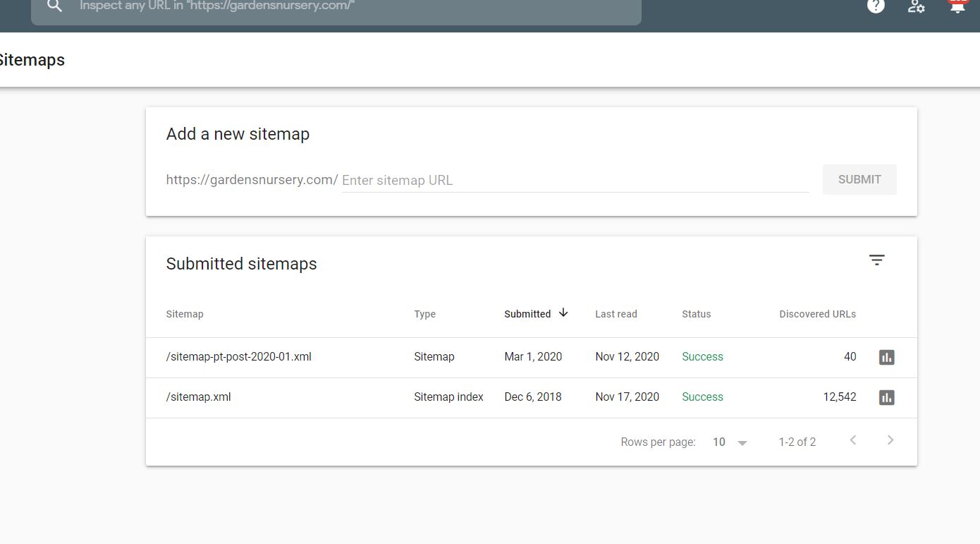Click the next page pagination arrow
This screenshot has height=544, width=980.
click(x=890, y=440)
